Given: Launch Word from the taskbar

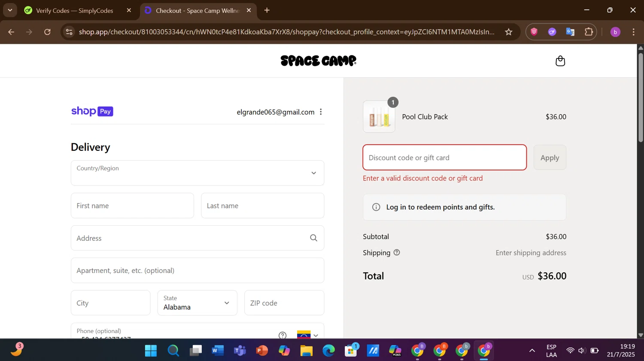Looking at the screenshot, I should click(x=218, y=351).
